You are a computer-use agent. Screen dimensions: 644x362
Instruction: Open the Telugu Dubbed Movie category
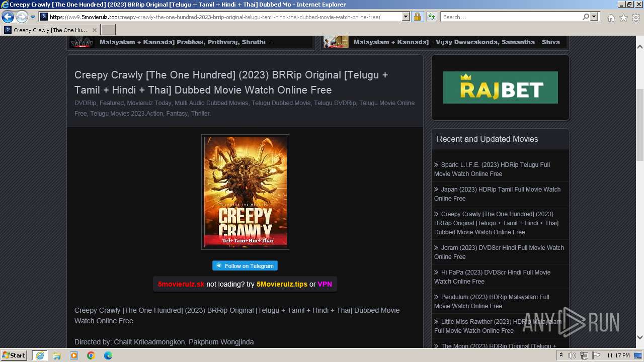281,103
